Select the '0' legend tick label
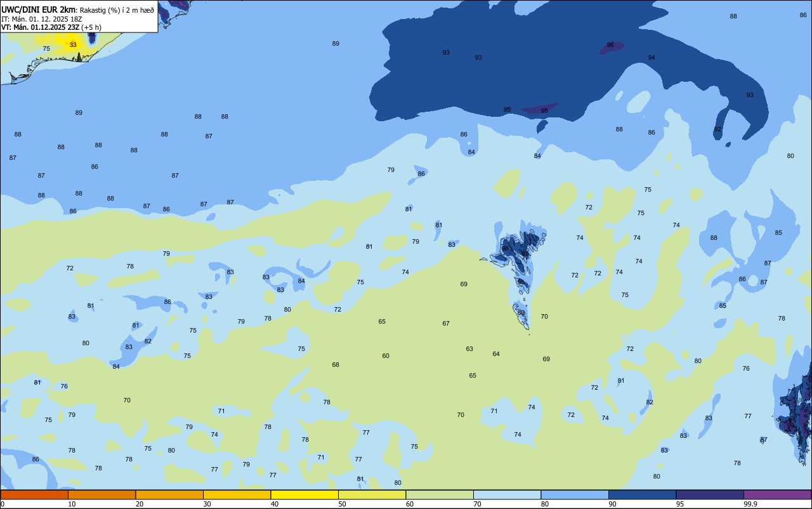This screenshot has width=812, height=509. (x=3, y=504)
